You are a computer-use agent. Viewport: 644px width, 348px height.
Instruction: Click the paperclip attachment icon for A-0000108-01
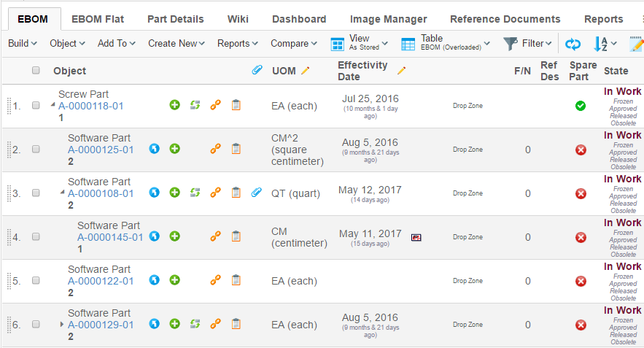(256, 193)
